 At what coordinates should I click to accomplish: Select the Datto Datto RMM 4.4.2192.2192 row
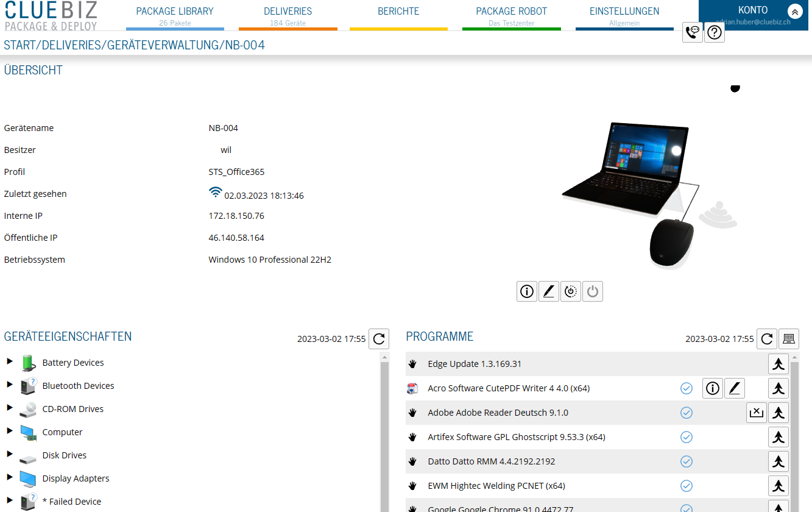[x=598, y=461]
